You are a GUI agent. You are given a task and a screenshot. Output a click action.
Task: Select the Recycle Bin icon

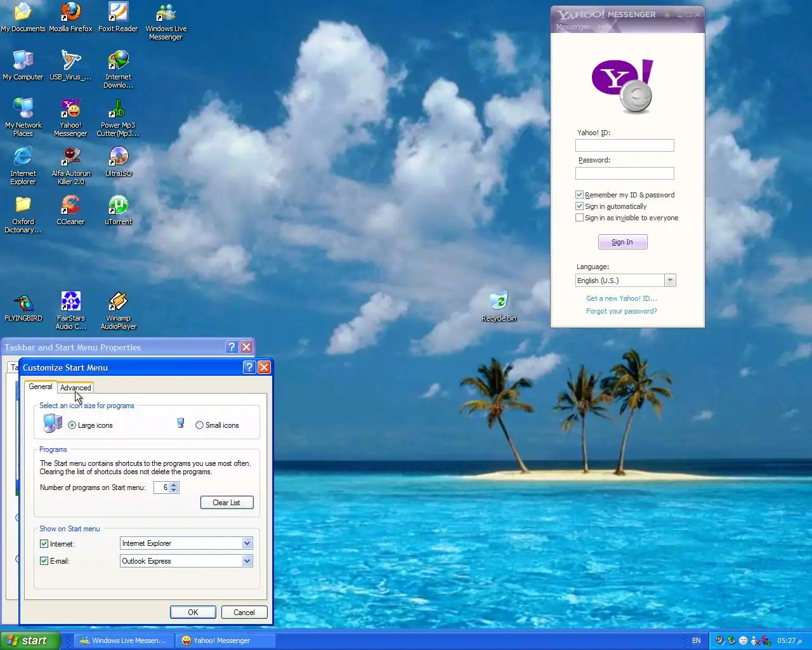pyautogui.click(x=499, y=307)
